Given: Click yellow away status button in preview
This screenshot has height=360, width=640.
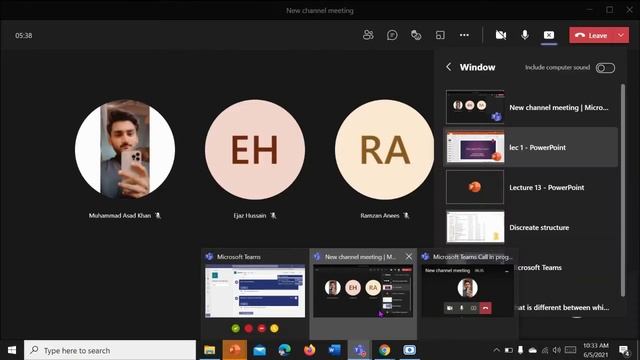Looking at the screenshot, I should point(274,328).
